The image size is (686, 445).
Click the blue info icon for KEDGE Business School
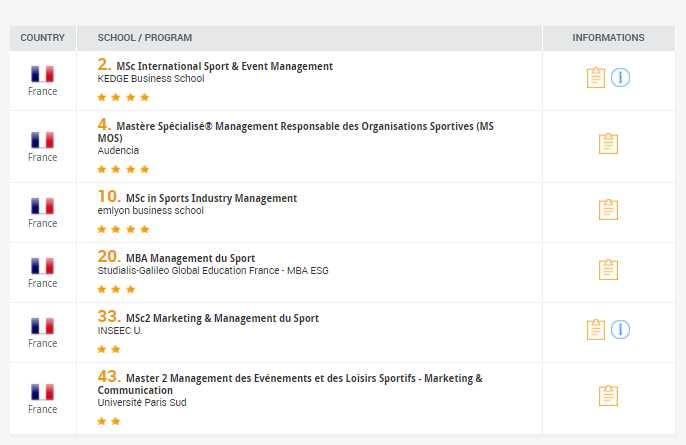point(620,77)
